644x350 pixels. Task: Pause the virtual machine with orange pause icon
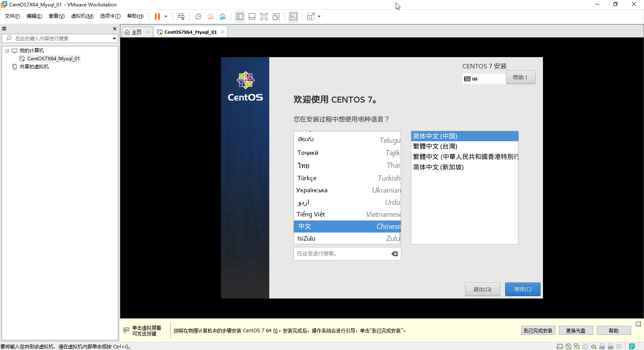click(157, 16)
